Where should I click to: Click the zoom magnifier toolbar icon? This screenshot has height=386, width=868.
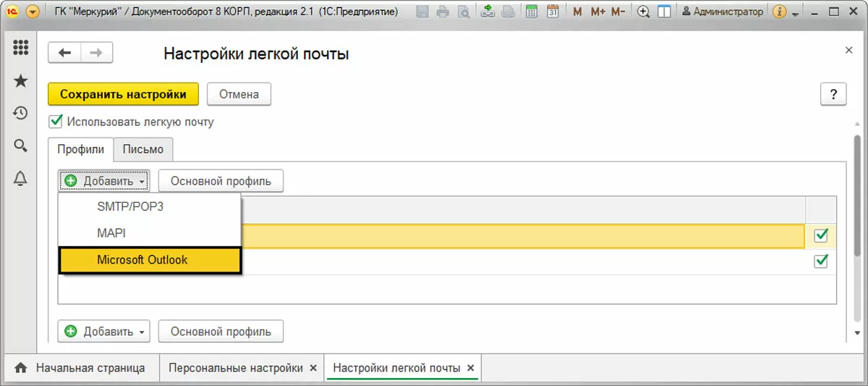point(643,12)
